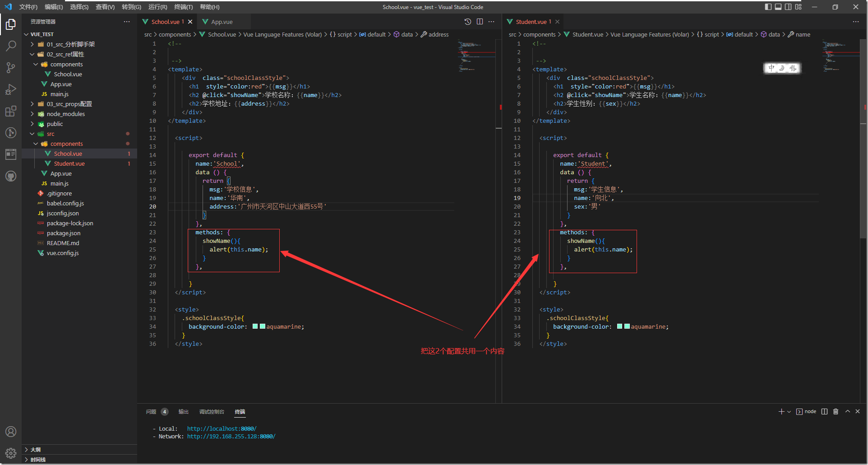Image resolution: width=868 pixels, height=465 pixels.
Task: Click the Student.vue minimap
Action: [841, 56]
